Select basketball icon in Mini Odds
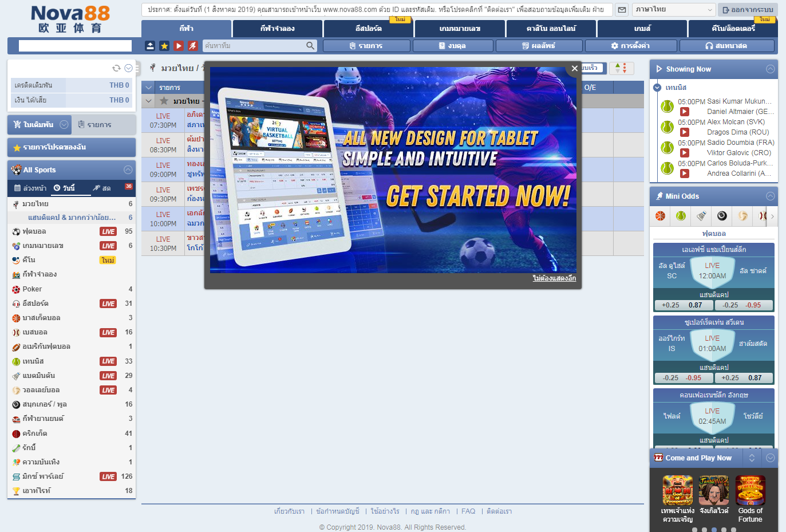 (661, 216)
